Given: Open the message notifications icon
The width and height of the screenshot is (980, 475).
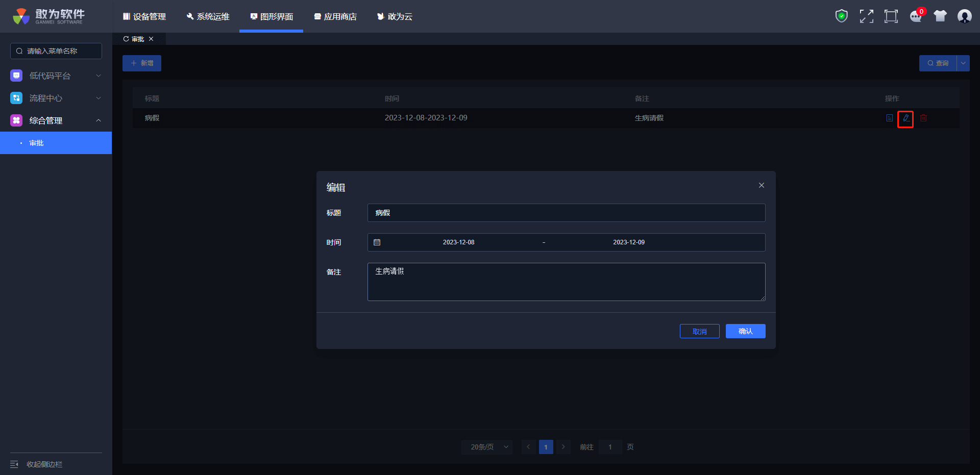Looking at the screenshot, I should [916, 16].
